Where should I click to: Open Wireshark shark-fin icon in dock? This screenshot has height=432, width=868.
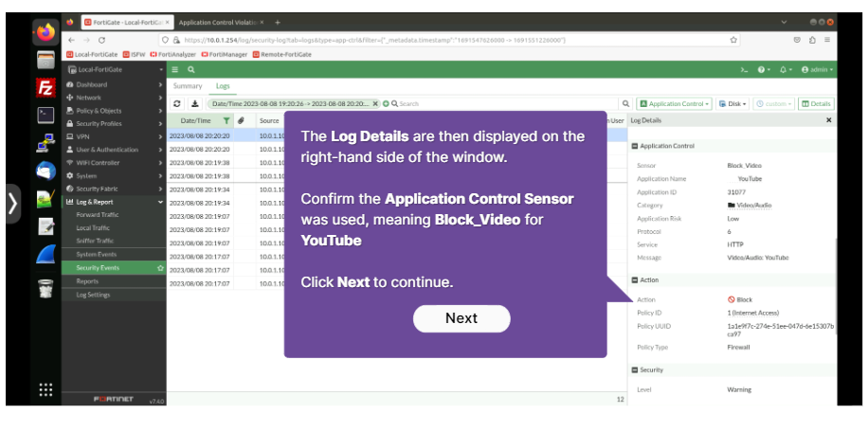45,254
